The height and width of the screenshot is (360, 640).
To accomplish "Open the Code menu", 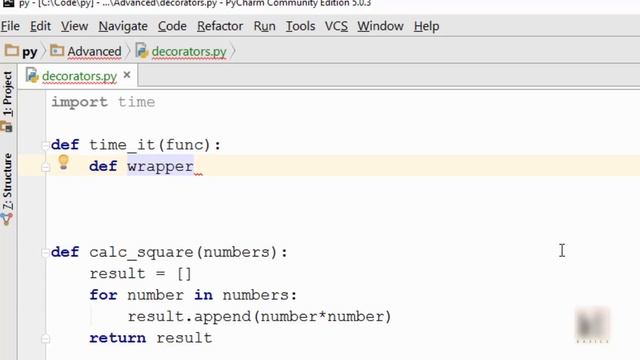I will (x=172, y=26).
